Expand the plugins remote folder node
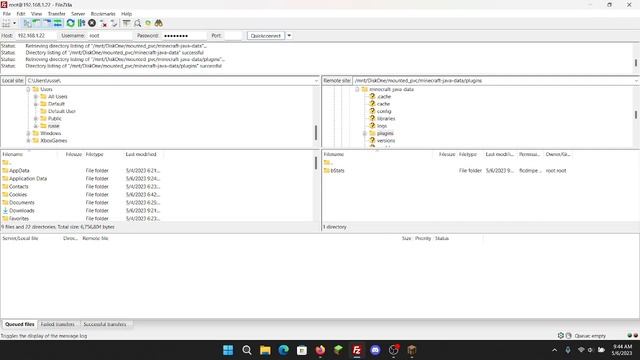Screen dimensions: 640x360 364,133
